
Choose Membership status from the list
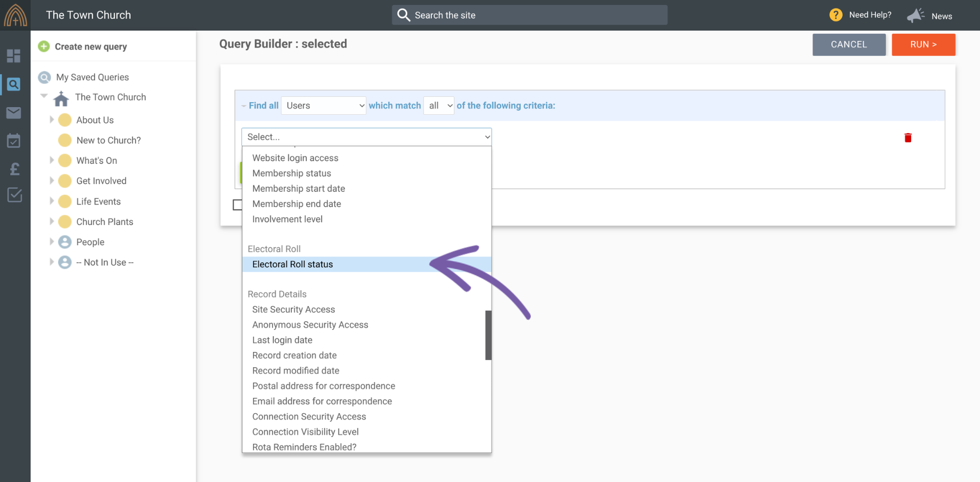pyautogui.click(x=291, y=173)
